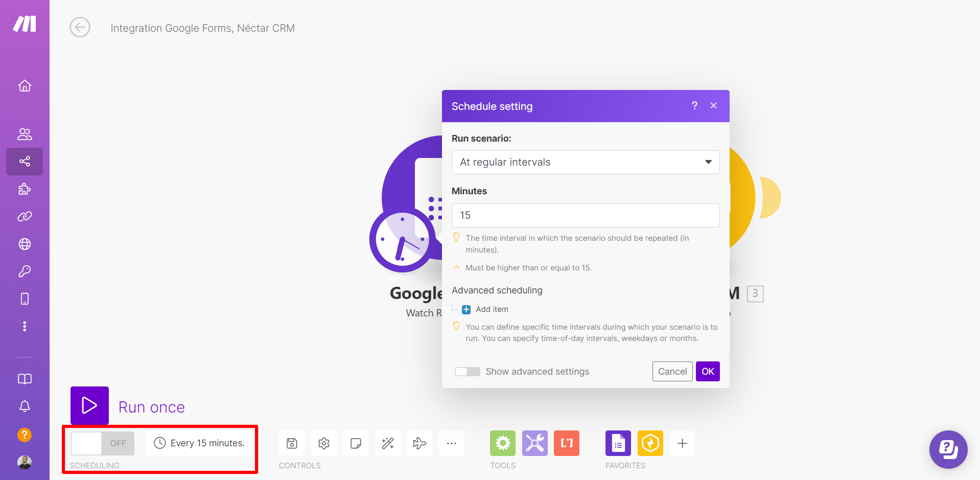Viewport: 980px width, 480px height.
Task: Open the Scenarios share icon in sidebar
Action: pyautogui.click(x=25, y=162)
